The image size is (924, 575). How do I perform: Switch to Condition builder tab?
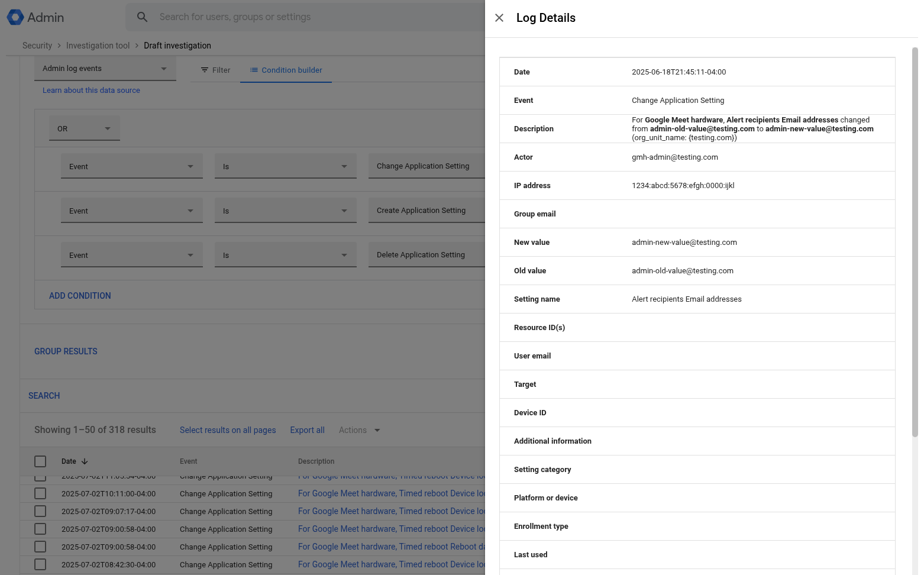click(286, 70)
